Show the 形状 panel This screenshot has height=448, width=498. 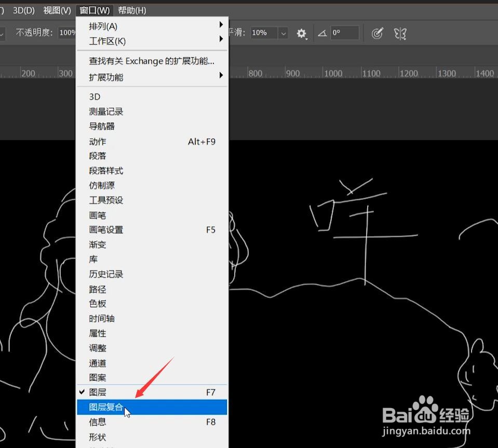(152, 437)
